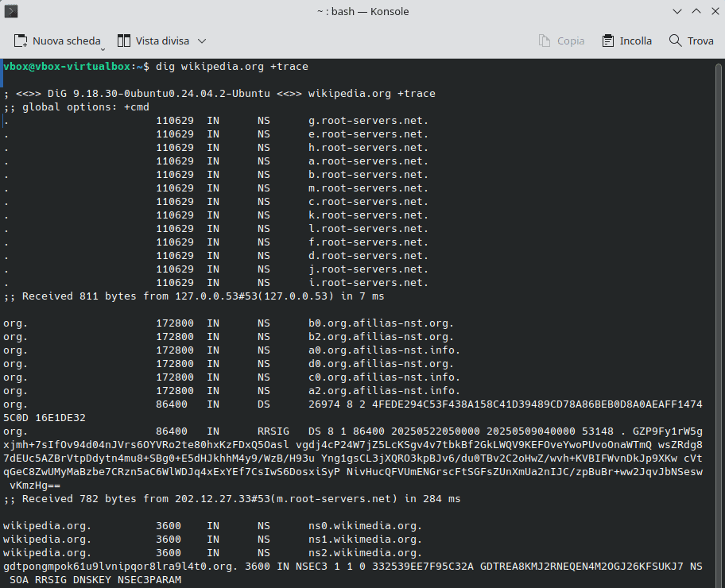
Task: Click the b0.org.afilias-nst.org entry
Action: [381, 323]
